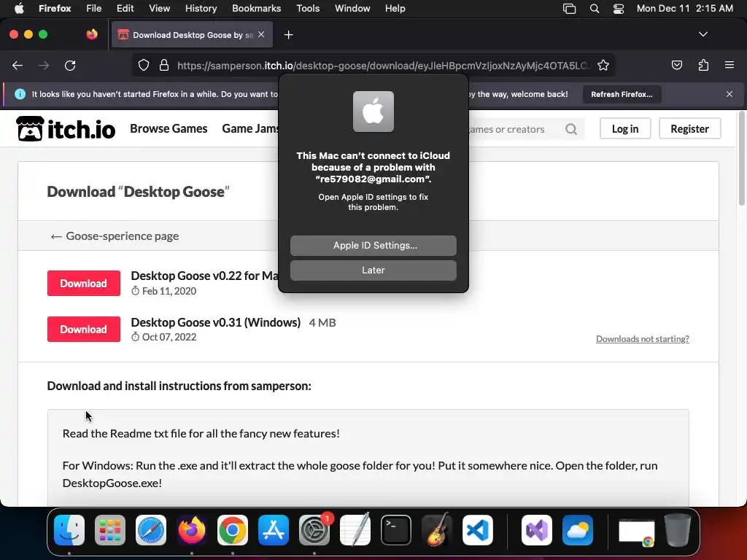
Task: Open the Bookmarks menu
Action: coord(256,9)
